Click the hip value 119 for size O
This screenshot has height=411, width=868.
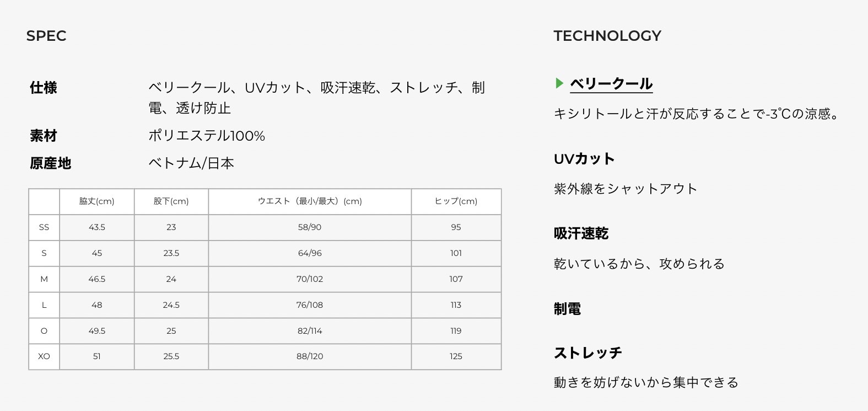click(x=456, y=331)
